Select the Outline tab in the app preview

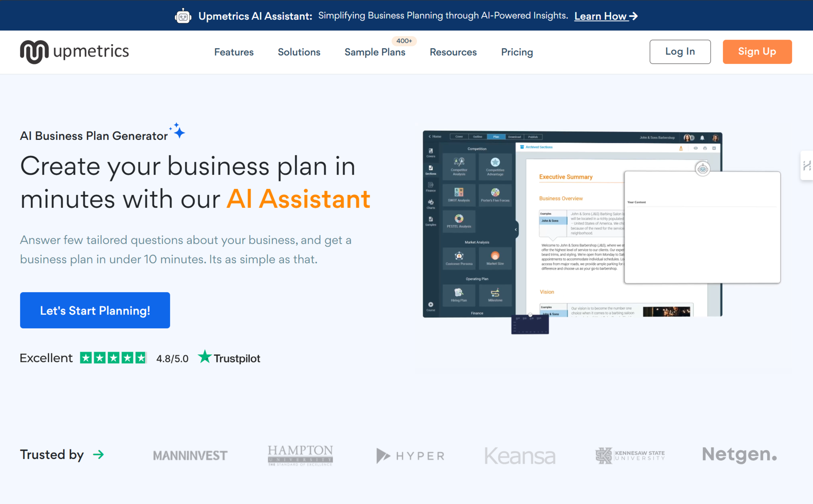477,137
